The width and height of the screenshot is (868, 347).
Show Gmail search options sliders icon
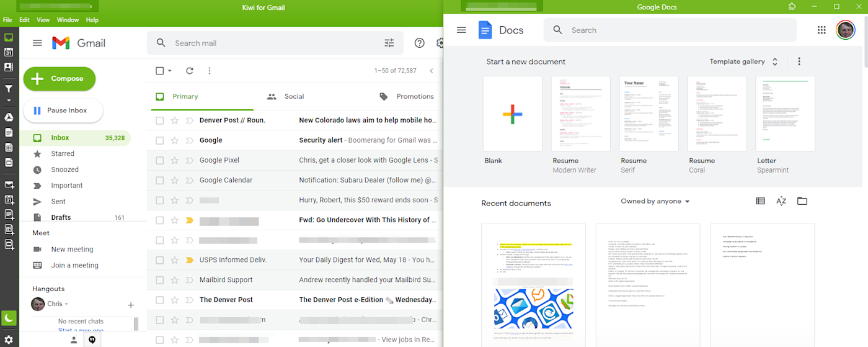pyautogui.click(x=389, y=43)
